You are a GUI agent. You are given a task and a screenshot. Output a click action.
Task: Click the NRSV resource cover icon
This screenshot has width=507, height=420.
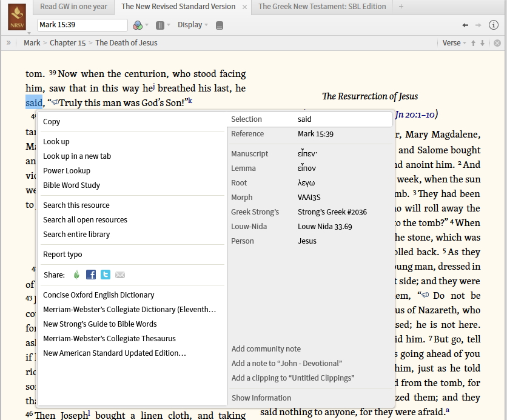coord(17,17)
